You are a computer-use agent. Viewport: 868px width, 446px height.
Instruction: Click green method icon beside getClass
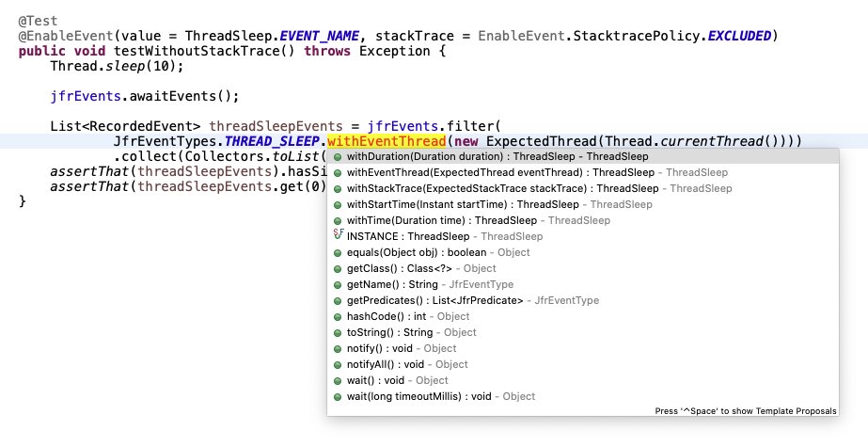point(338,269)
